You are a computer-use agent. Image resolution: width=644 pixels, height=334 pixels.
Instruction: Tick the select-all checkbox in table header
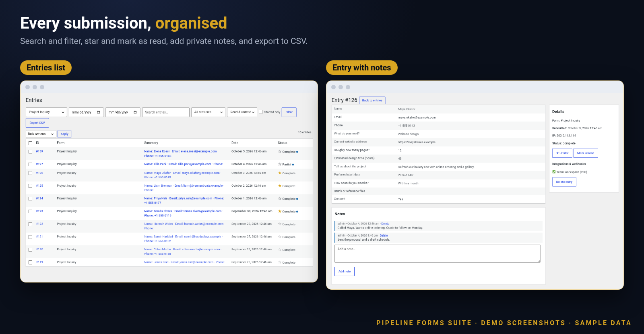[x=30, y=143]
